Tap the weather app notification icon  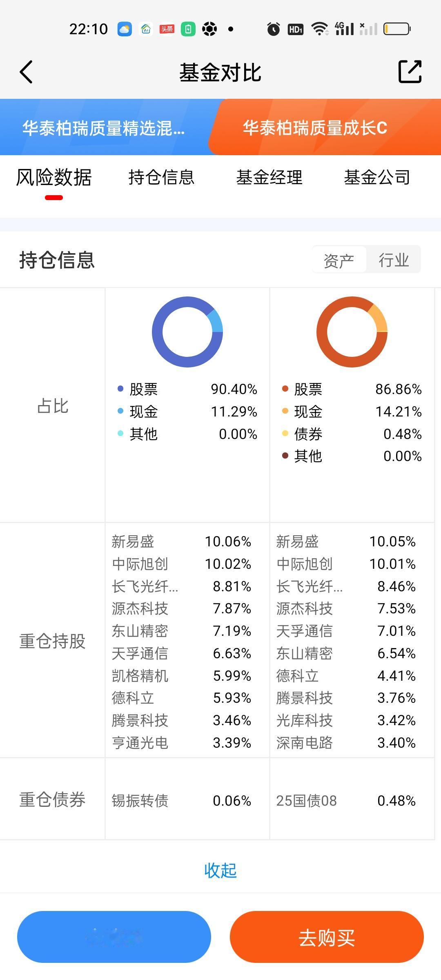pos(125,29)
